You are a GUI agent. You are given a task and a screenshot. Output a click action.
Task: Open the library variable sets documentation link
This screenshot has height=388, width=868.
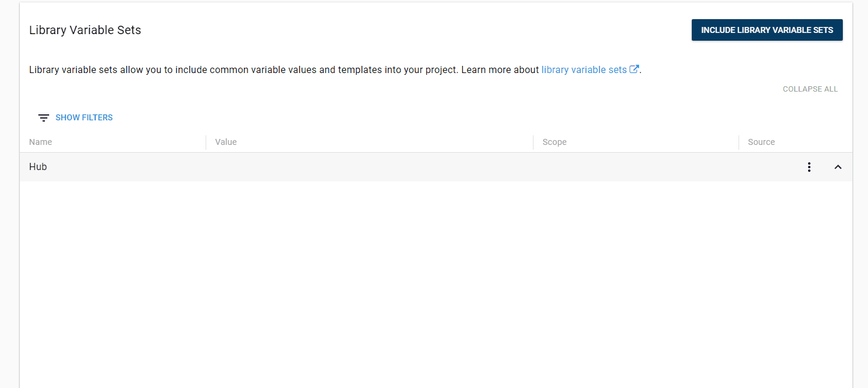584,69
